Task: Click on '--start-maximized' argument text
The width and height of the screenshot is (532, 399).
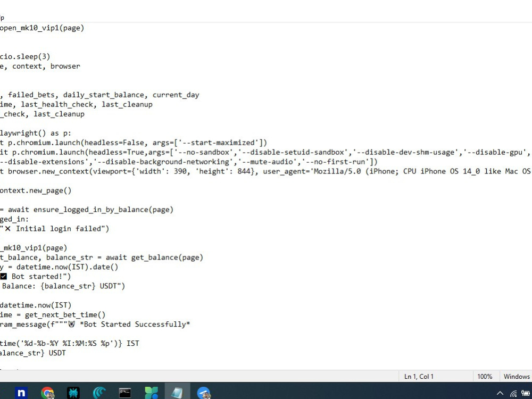Action: 218,143
